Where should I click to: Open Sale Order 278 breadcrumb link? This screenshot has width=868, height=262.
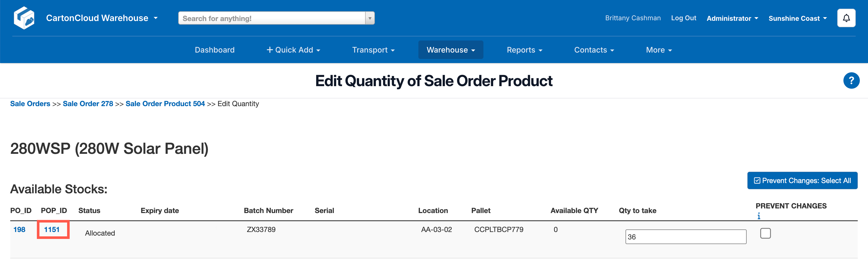tap(88, 104)
